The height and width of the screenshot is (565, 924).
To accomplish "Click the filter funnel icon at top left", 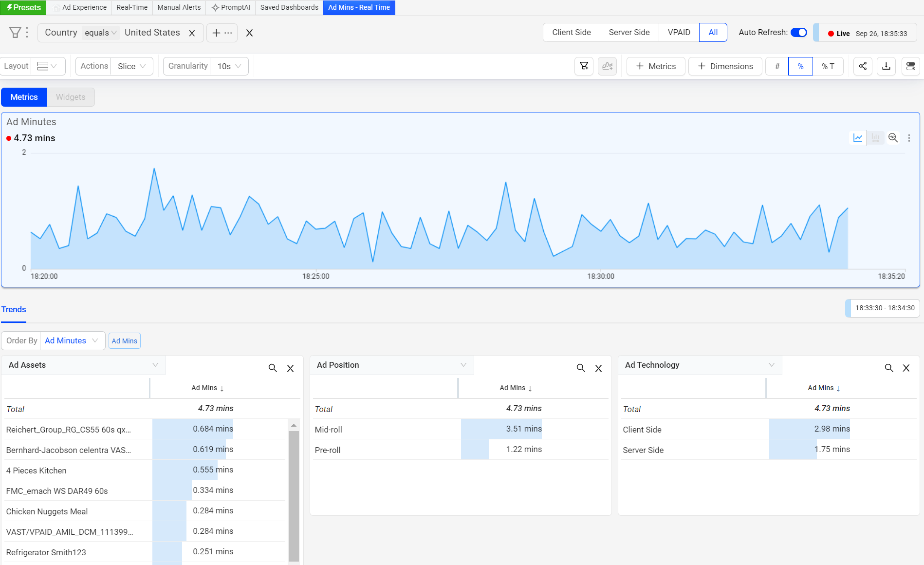I will click(15, 33).
